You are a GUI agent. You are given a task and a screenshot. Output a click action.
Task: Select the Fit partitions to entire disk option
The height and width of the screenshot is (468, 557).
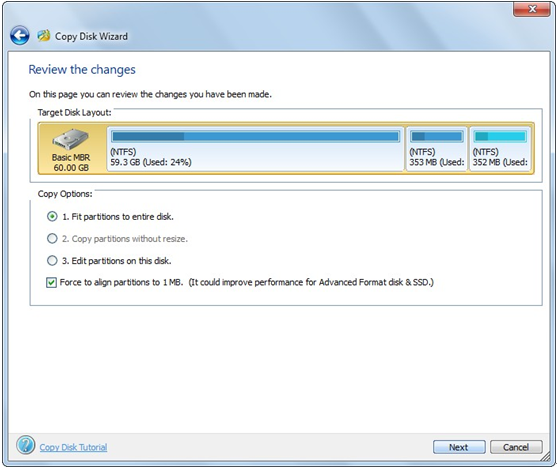pos(52,216)
